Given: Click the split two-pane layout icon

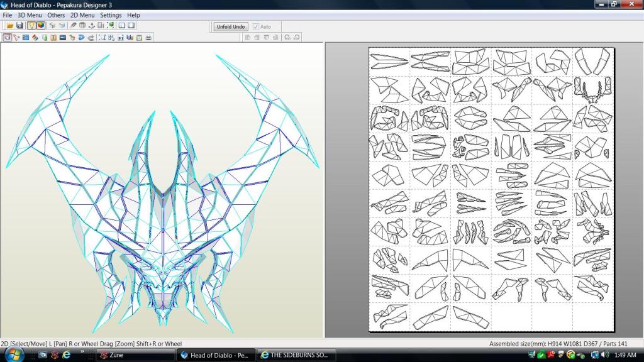Looking at the screenshot, I should (122, 25).
